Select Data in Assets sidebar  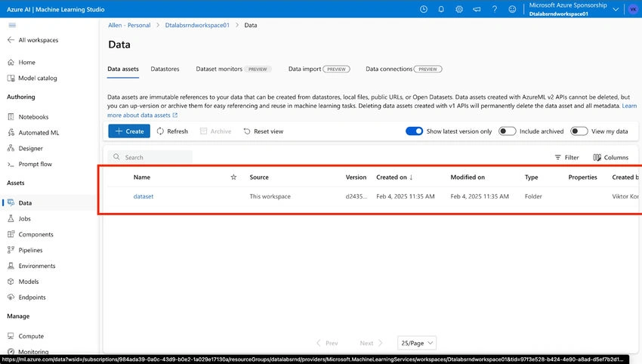click(x=19, y=202)
